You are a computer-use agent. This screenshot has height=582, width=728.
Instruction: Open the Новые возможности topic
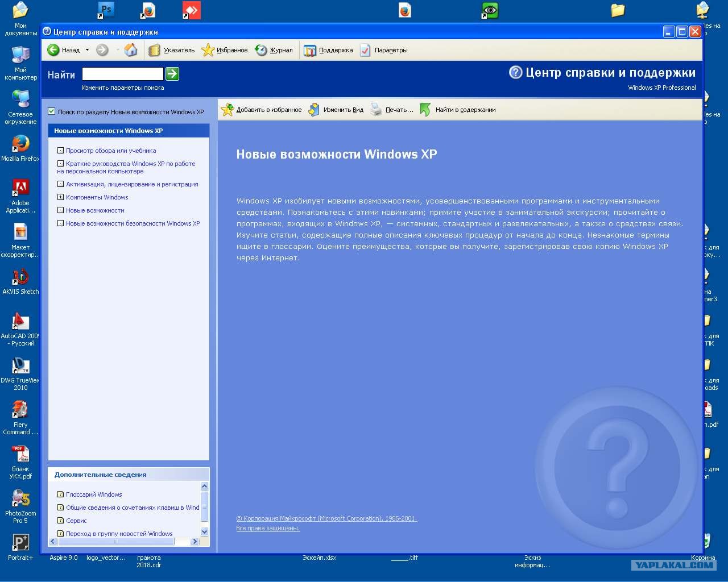point(95,210)
